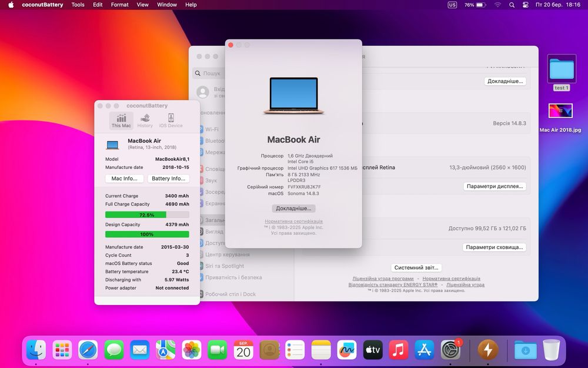
Task: Open Messages app in Dock
Action: [114, 350]
